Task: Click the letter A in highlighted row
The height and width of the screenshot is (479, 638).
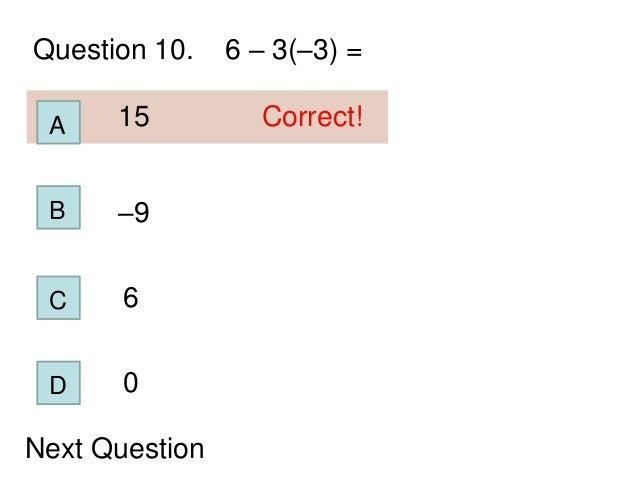Action: [x=57, y=125]
